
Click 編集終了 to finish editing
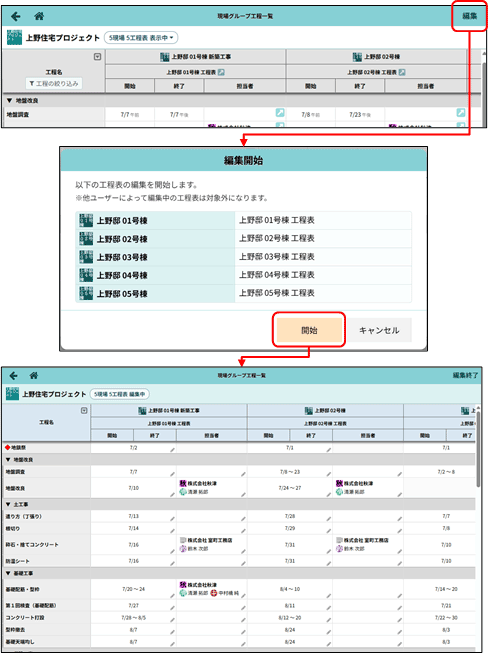[x=465, y=376]
